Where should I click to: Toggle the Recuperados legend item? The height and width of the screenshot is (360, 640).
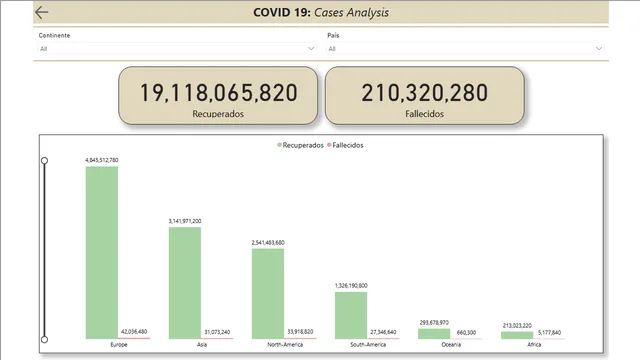pyautogui.click(x=300, y=145)
